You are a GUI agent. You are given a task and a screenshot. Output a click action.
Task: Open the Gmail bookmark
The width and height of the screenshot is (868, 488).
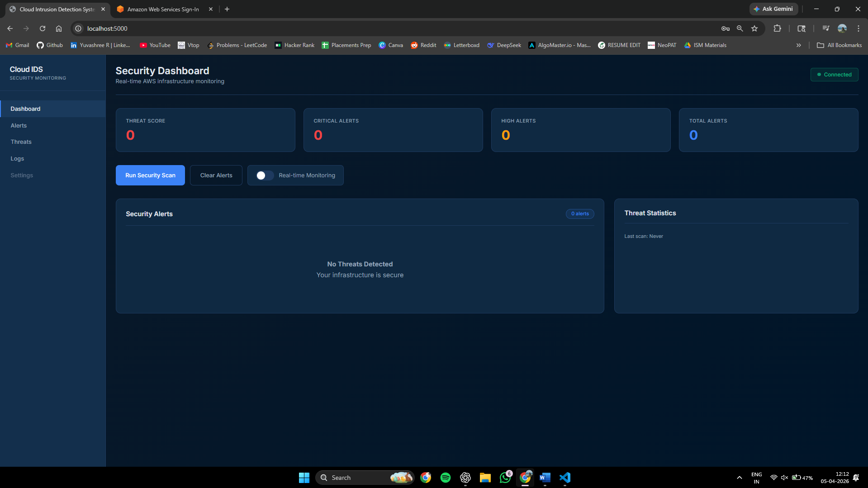click(x=18, y=45)
